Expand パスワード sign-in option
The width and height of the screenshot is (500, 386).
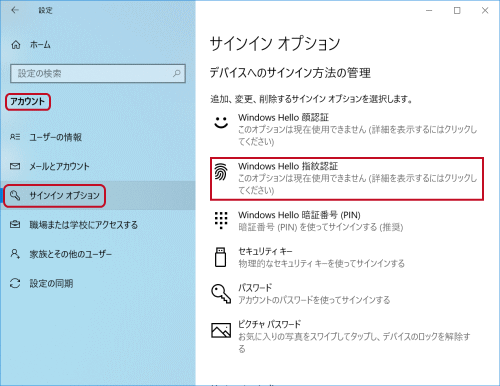coord(347,293)
